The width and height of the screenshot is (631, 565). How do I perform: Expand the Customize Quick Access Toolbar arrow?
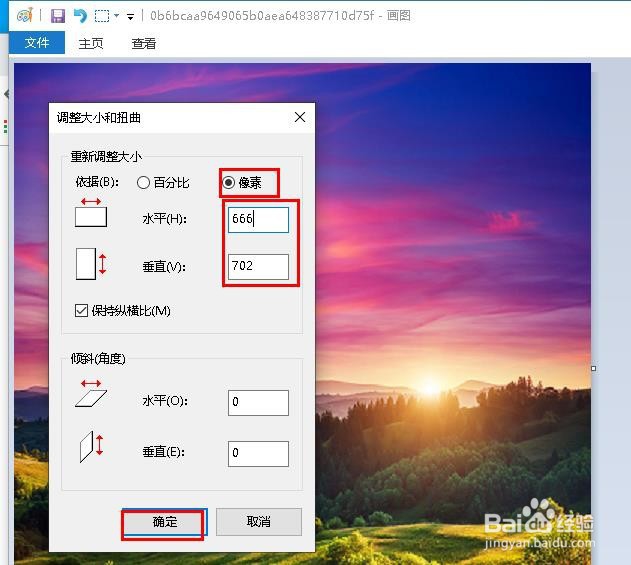click(130, 16)
